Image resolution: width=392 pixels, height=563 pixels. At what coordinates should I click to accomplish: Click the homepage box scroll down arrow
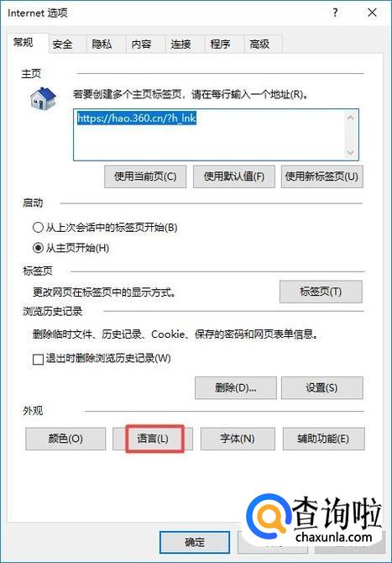(350, 152)
